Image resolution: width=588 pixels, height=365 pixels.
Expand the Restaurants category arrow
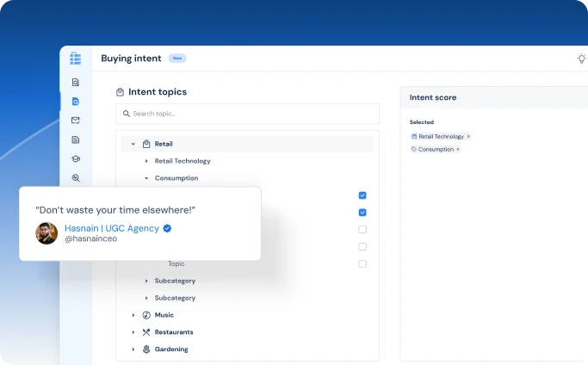click(133, 332)
